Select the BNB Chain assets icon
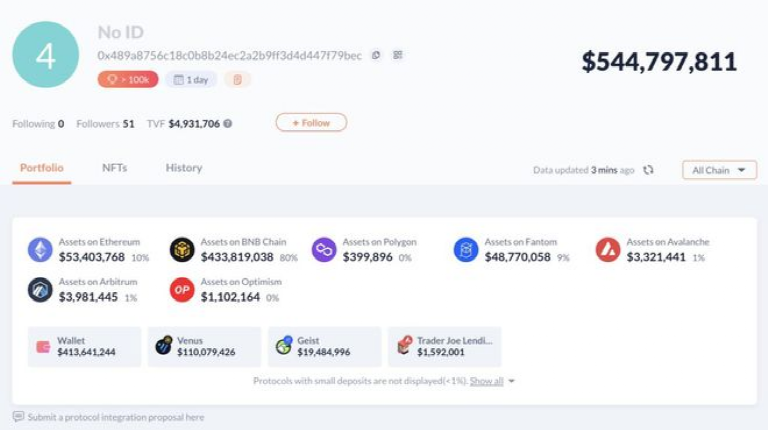This screenshot has width=768, height=430. click(182, 249)
